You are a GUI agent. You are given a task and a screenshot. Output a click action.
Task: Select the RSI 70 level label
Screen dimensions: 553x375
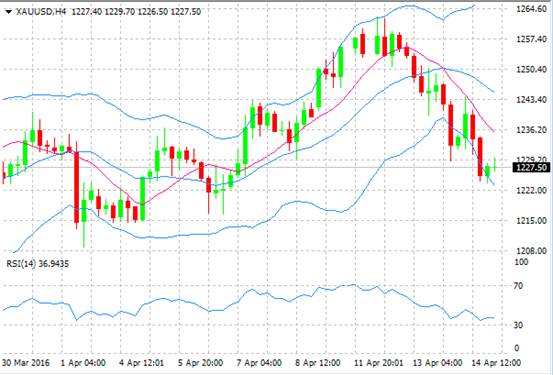click(518, 286)
